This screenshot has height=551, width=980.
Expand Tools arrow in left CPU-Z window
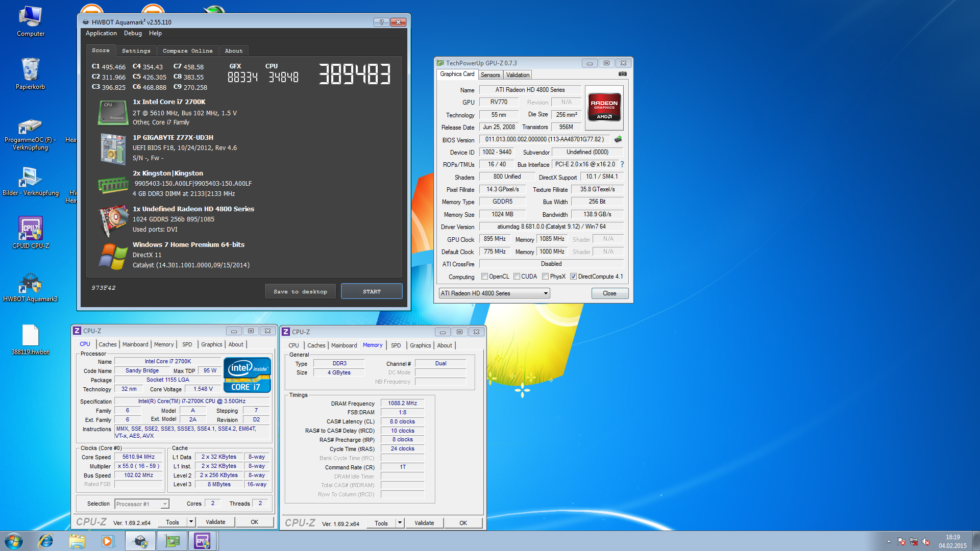click(x=191, y=522)
